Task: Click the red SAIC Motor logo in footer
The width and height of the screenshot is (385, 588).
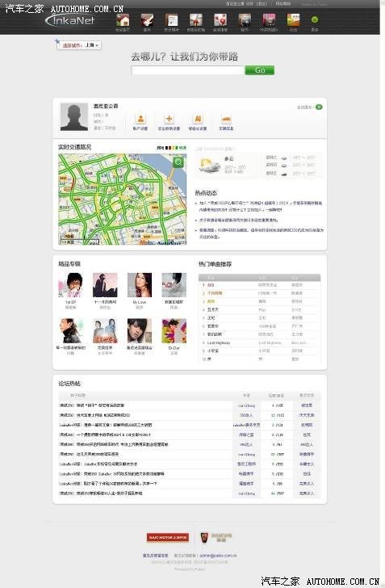Action: click(168, 537)
